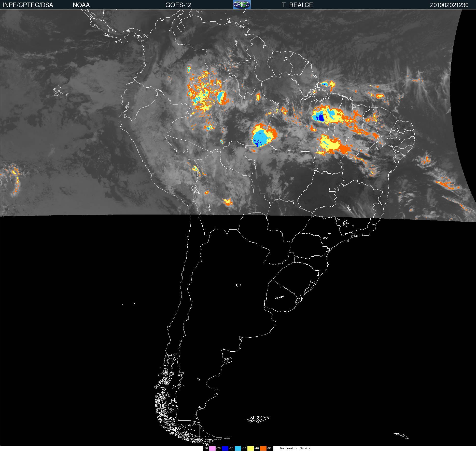
Task: Click the yellow legend color swatch
Action: point(250,448)
